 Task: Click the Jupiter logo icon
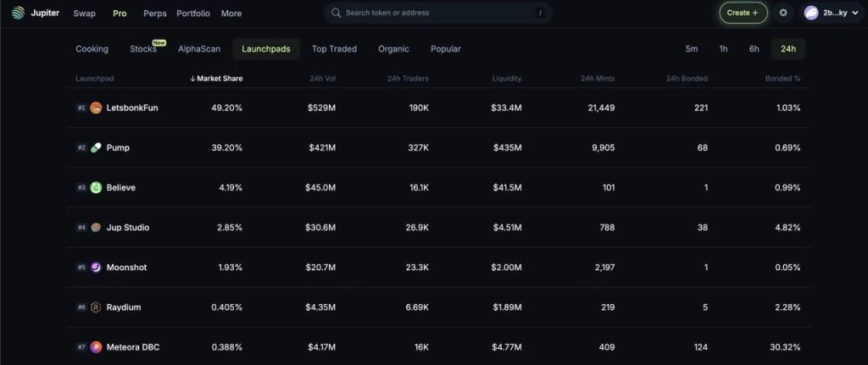point(18,13)
